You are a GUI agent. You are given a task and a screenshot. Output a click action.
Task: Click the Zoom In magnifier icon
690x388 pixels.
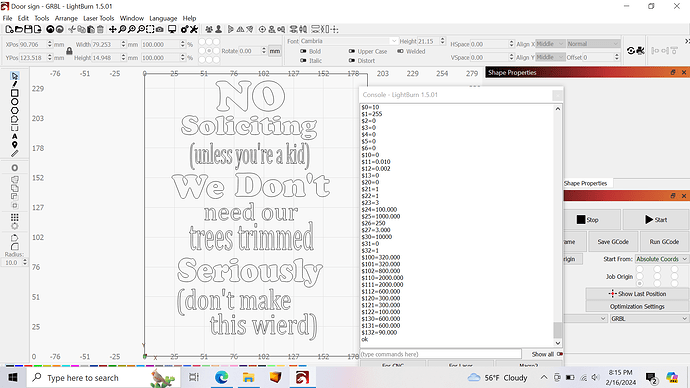point(131,29)
